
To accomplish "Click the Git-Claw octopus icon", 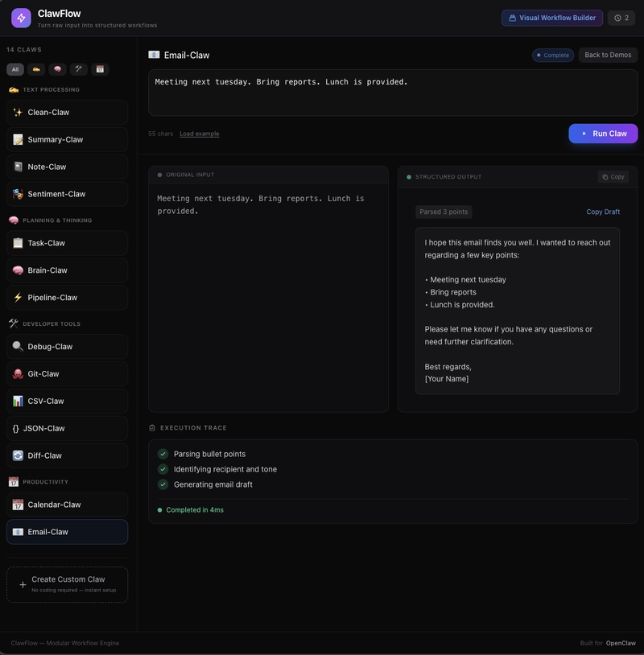I will tap(18, 374).
